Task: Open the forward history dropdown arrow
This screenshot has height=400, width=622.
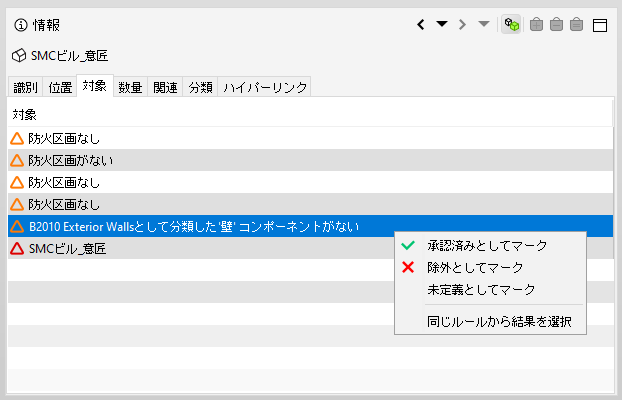Action: point(484,24)
